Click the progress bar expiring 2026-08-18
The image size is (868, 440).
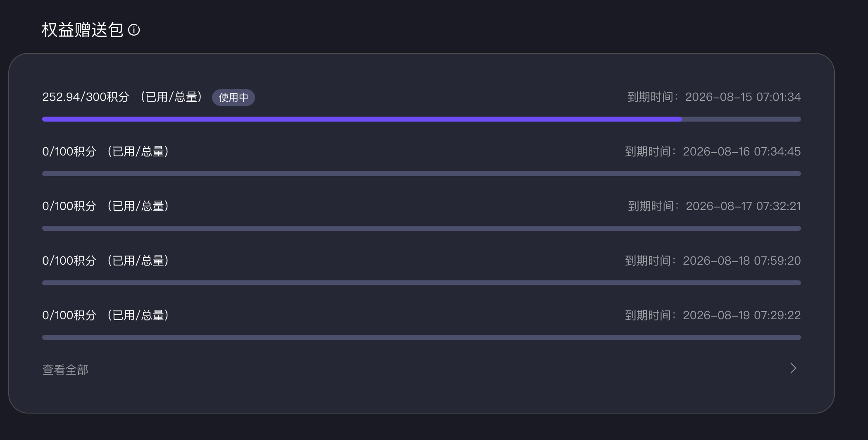422,283
